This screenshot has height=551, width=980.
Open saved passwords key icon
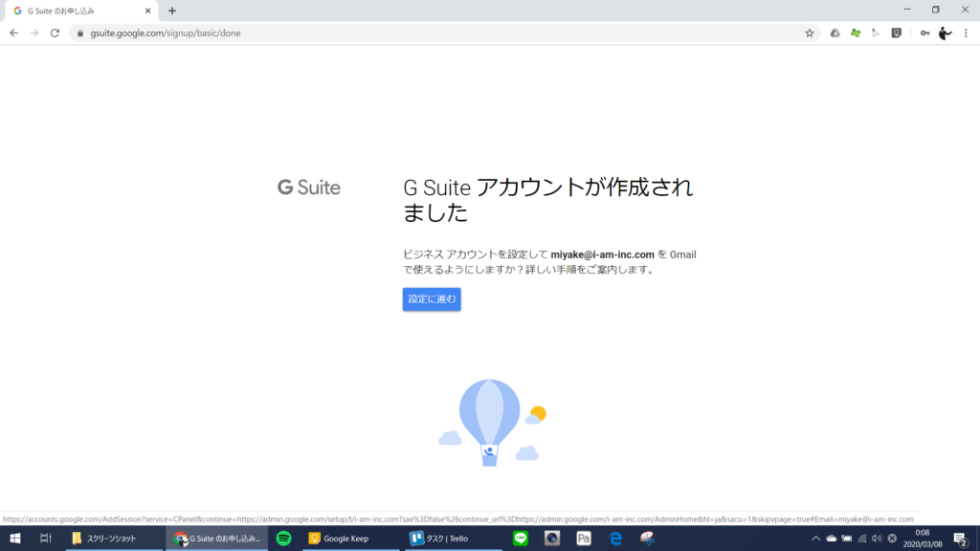click(x=924, y=33)
